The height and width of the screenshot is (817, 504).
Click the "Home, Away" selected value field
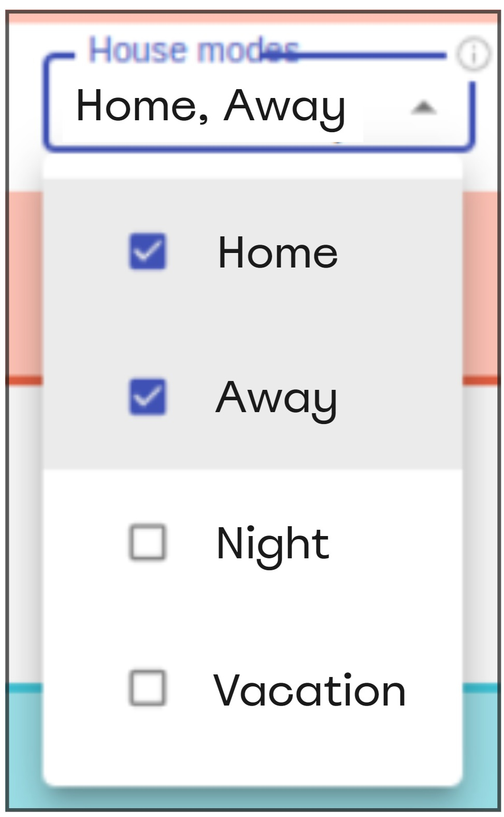[210, 106]
